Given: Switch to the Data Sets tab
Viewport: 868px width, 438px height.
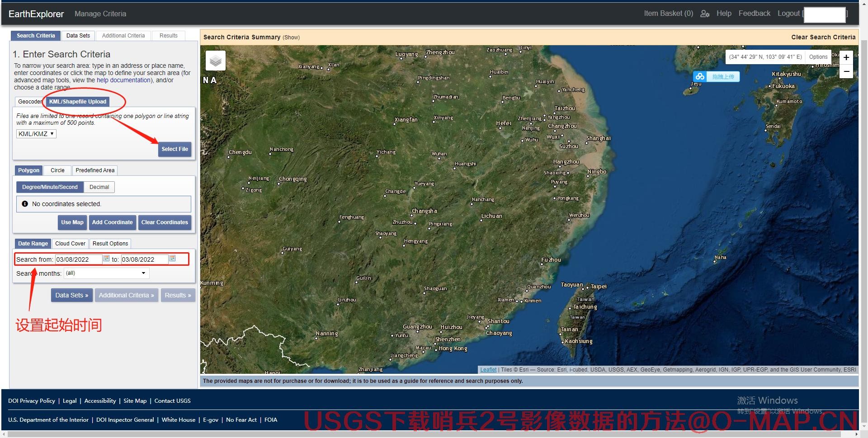Looking at the screenshot, I should [78, 36].
